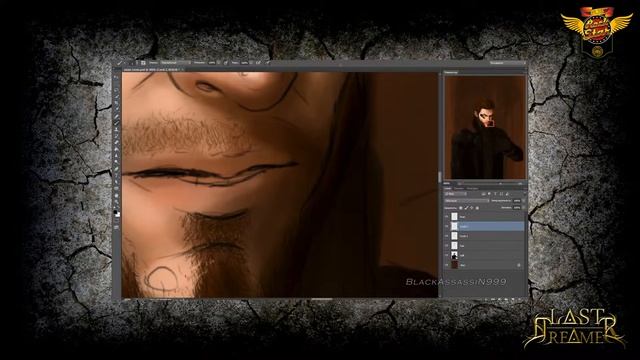Select the Clone Stamp tool

[116, 129]
